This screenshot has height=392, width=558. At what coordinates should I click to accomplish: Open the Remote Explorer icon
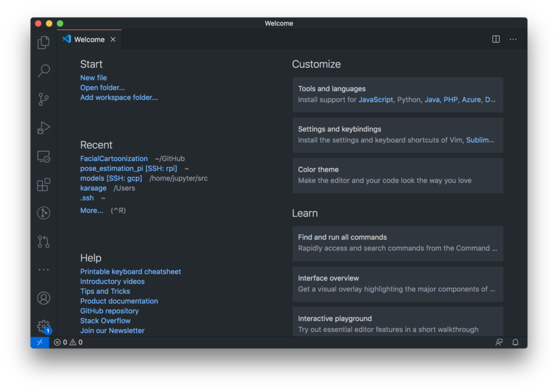pyautogui.click(x=43, y=156)
